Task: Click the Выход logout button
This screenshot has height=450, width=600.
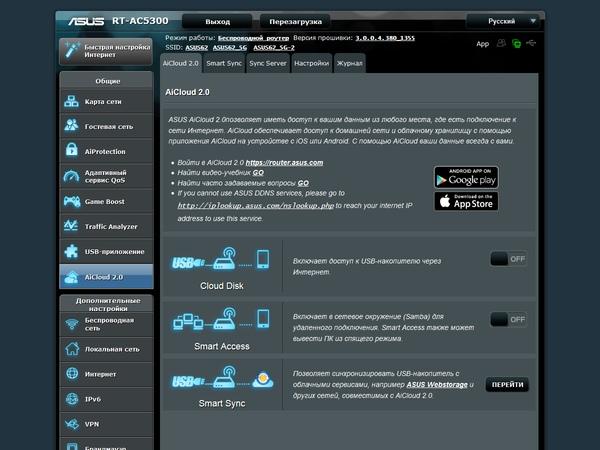Action: [x=217, y=21]
